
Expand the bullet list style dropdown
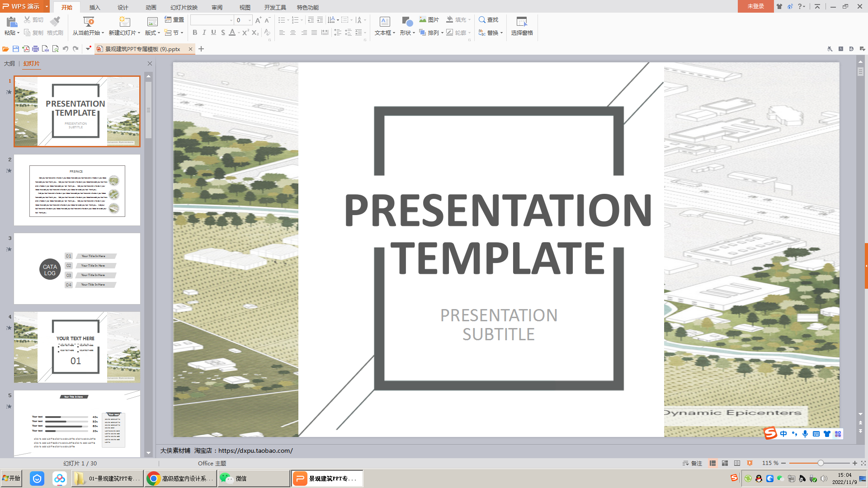(x=288, y=20)
